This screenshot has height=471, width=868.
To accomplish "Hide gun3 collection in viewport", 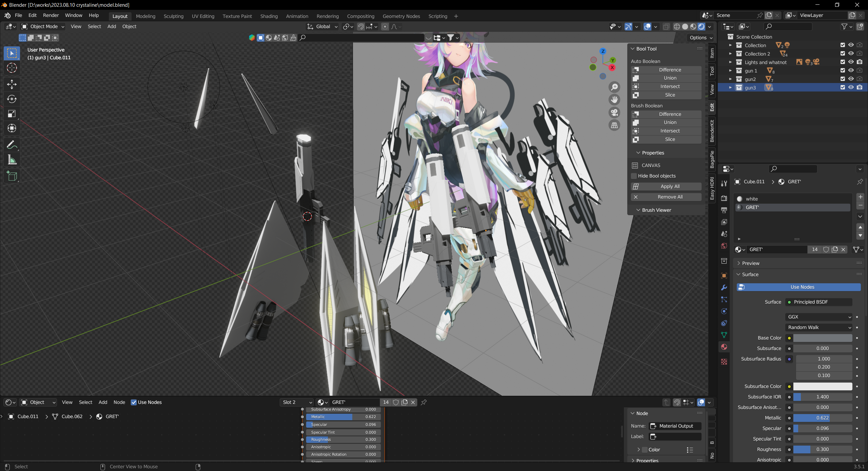I will point(851,87).
